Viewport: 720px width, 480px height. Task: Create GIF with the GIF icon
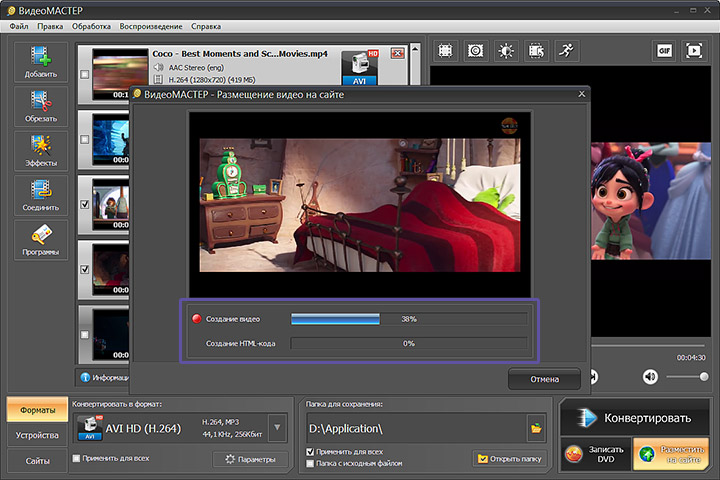click(664, 51)
